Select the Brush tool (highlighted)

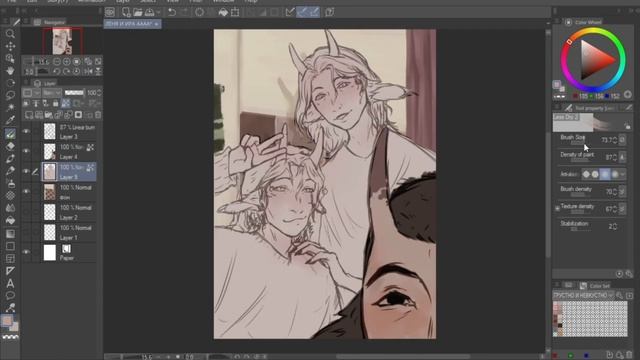click(x=10, y=133)
